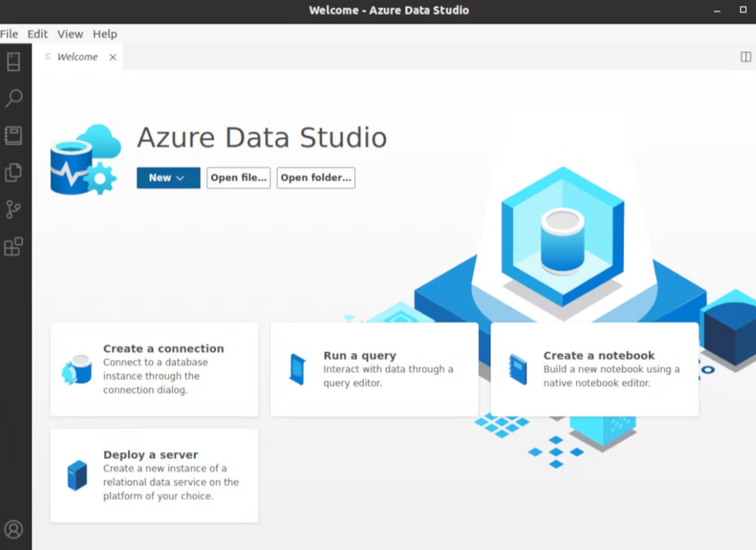756x550 pixels.
Task: Click the Deploy a server icon
Action: (77, 475)
